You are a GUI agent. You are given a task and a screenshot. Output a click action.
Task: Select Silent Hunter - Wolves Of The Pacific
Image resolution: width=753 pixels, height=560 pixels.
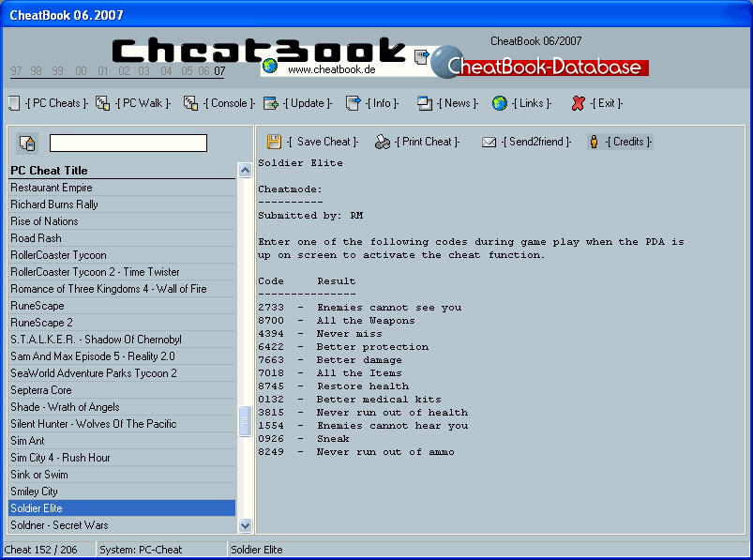coord(122,424)
